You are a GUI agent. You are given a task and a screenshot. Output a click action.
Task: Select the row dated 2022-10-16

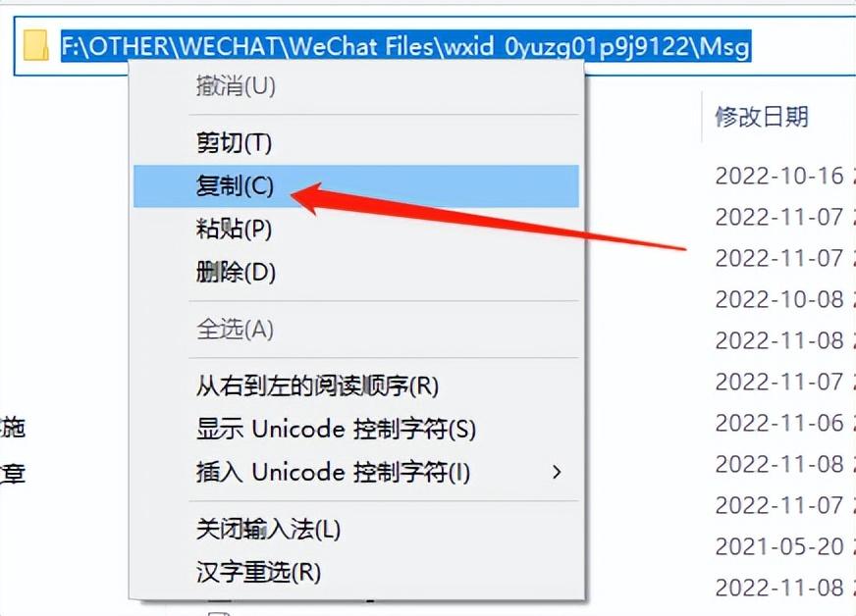pos(779,177)
